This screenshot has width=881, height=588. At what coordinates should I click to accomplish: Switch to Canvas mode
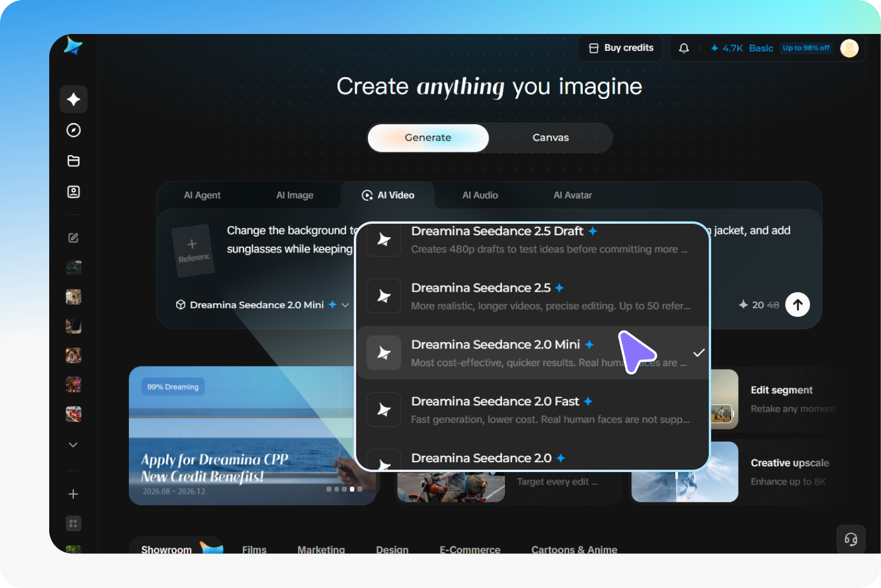click(551, 138)
